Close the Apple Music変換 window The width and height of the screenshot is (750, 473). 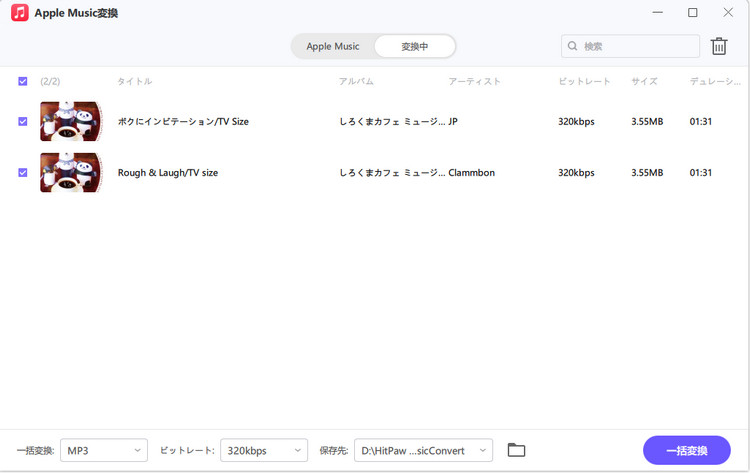(x=728, y=12)
